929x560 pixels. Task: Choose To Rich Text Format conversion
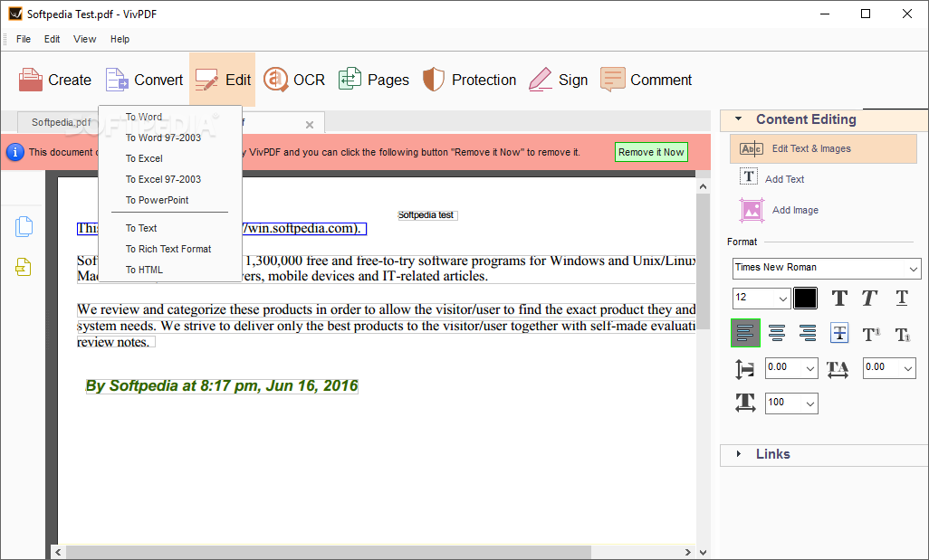click(170, 249)
